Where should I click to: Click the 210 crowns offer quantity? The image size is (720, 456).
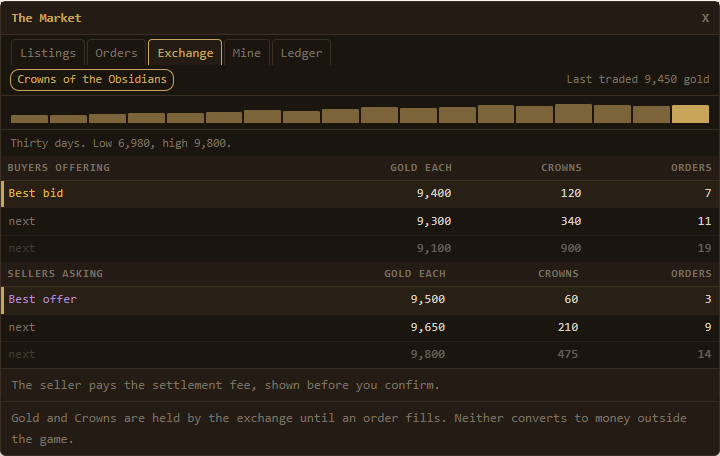point(568,327)
